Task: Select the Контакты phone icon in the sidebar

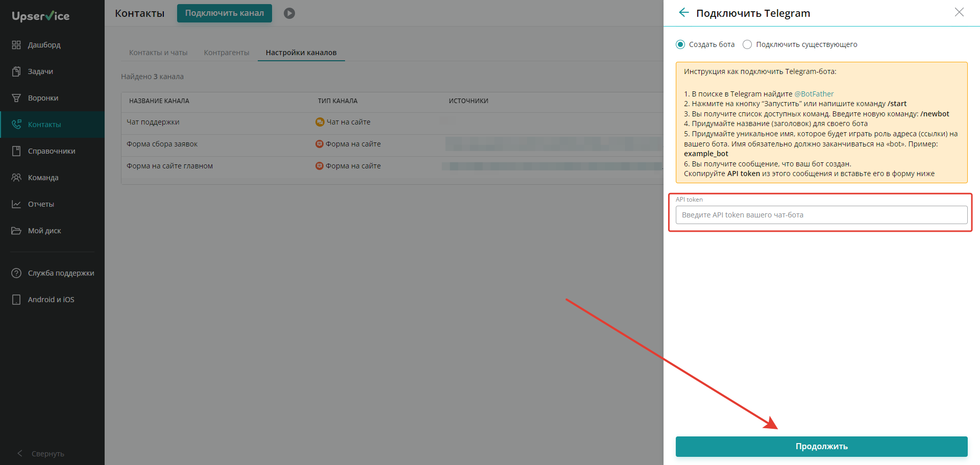Action: coord(16,125)
